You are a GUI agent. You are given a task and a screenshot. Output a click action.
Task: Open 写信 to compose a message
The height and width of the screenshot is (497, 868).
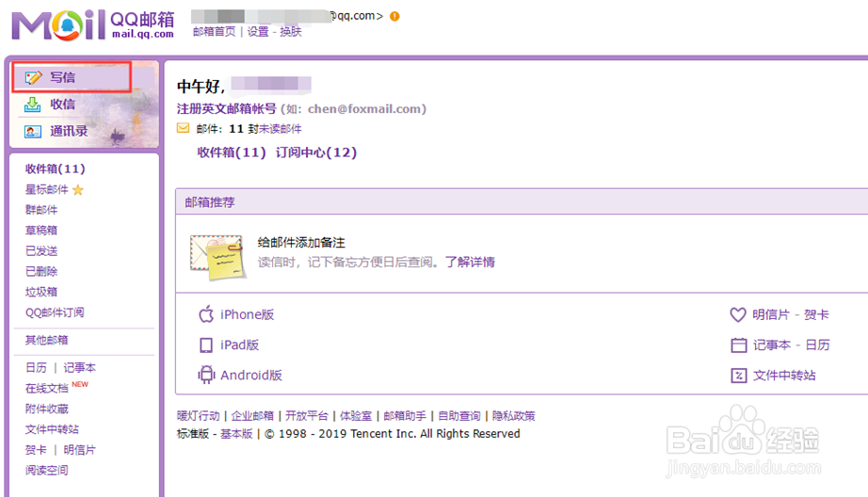click(62, 77)
